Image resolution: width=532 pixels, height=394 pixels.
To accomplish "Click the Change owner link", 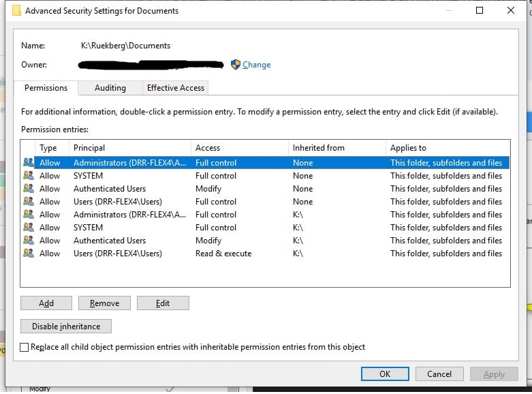I will (257, 65).
